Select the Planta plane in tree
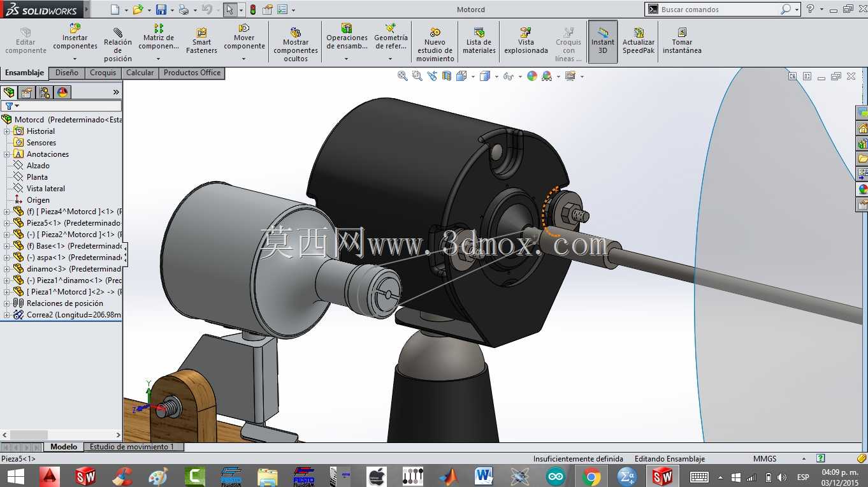868x487 pixels. (x=37, y=177)
